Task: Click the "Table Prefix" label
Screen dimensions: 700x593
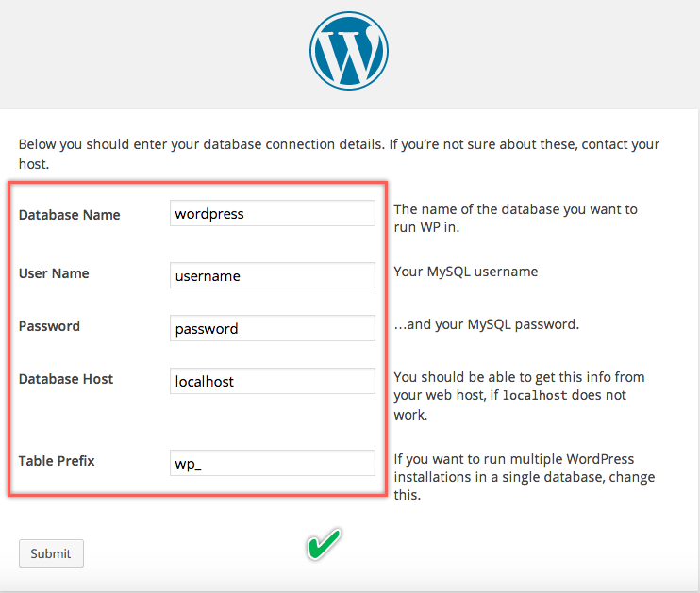Action: click(x=57, y=461)
